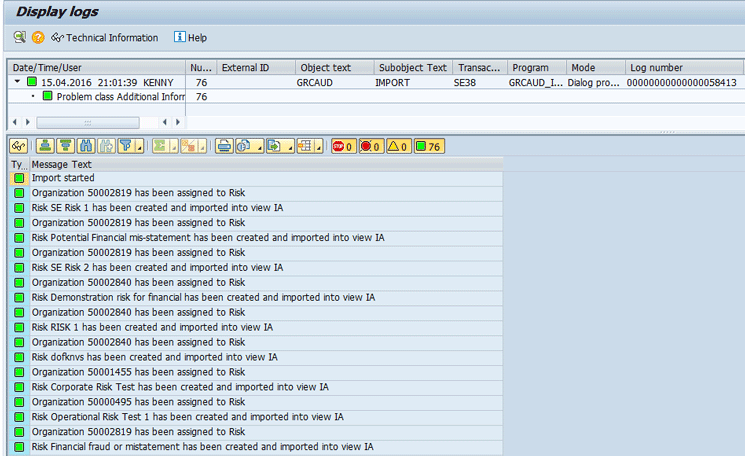Click the Details glasses icon in message toolbar
745x456 pixels.
pos(18,146)
